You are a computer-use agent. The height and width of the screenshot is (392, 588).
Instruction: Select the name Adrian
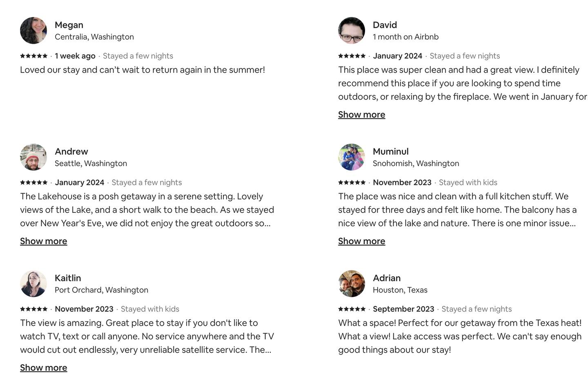386,278
